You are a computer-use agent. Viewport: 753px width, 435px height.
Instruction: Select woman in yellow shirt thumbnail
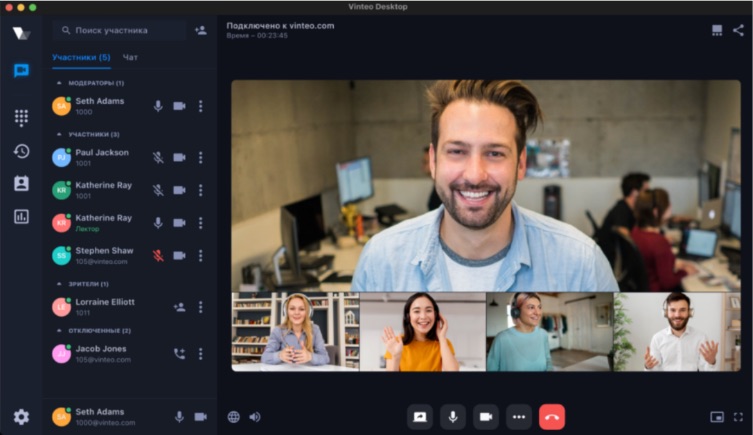click(423, 332)
